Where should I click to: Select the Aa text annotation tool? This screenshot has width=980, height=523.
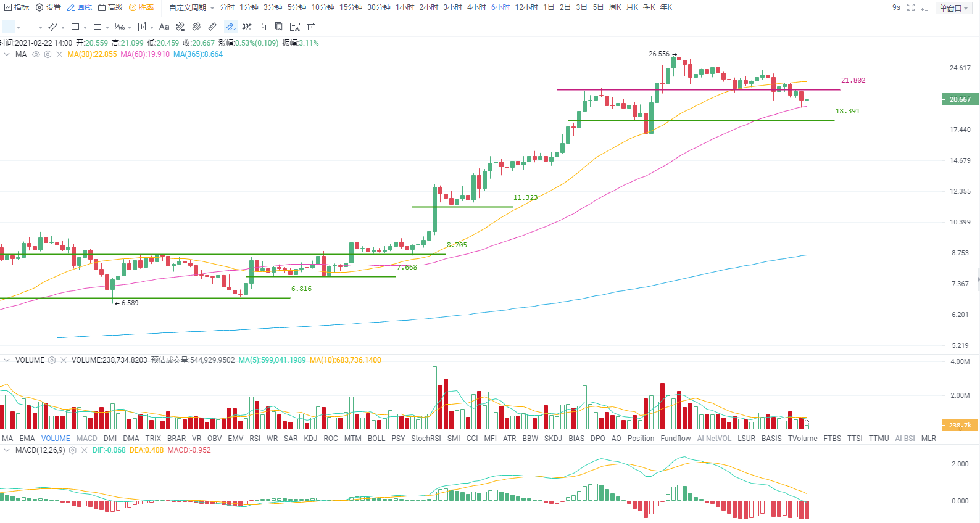click(x=164, y=27)
